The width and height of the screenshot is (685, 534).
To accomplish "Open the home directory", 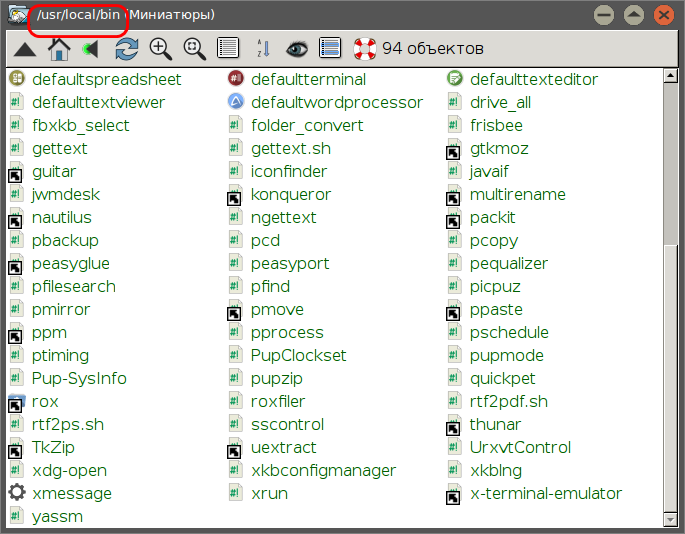I will pyautogui.click(x=59, y=49).
